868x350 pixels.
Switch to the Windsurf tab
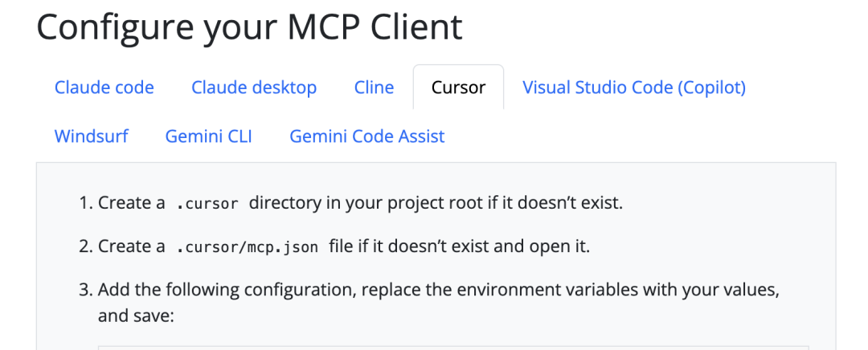point(91,136)
